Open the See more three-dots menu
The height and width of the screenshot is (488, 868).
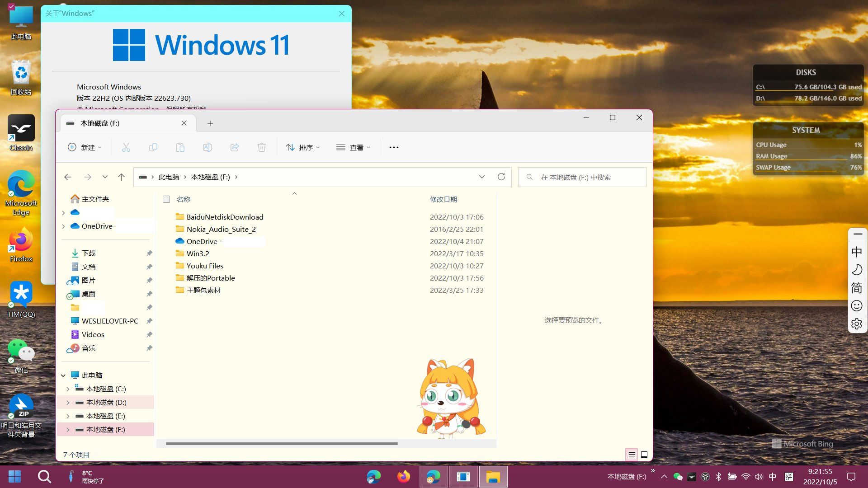click(394, 147)
